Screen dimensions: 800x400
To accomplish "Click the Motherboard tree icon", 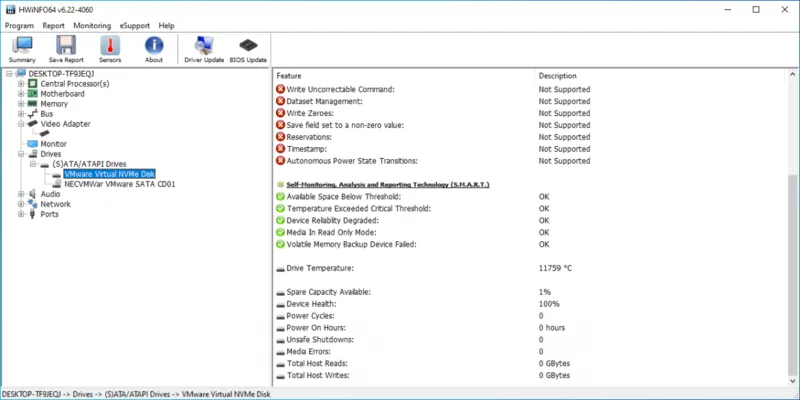I will [x=33, y=94].
